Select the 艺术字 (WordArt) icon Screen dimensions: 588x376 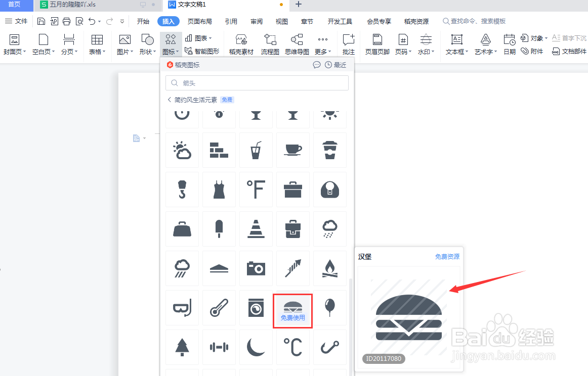[x=484, y=44]
